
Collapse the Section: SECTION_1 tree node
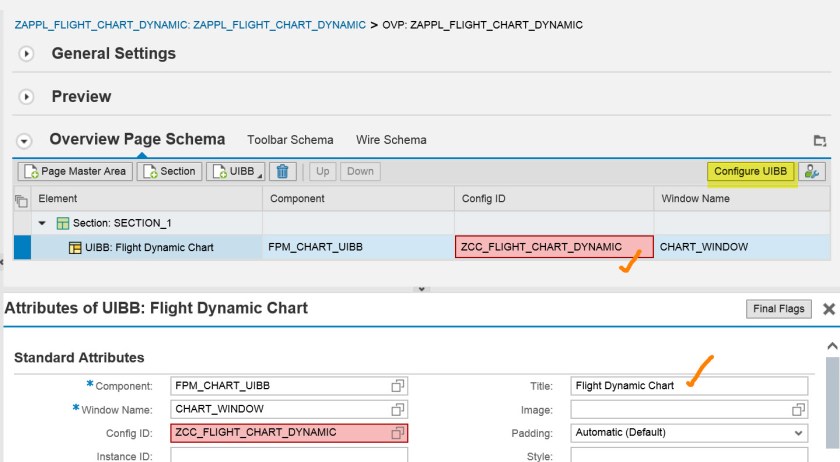[x=43, y=223]
